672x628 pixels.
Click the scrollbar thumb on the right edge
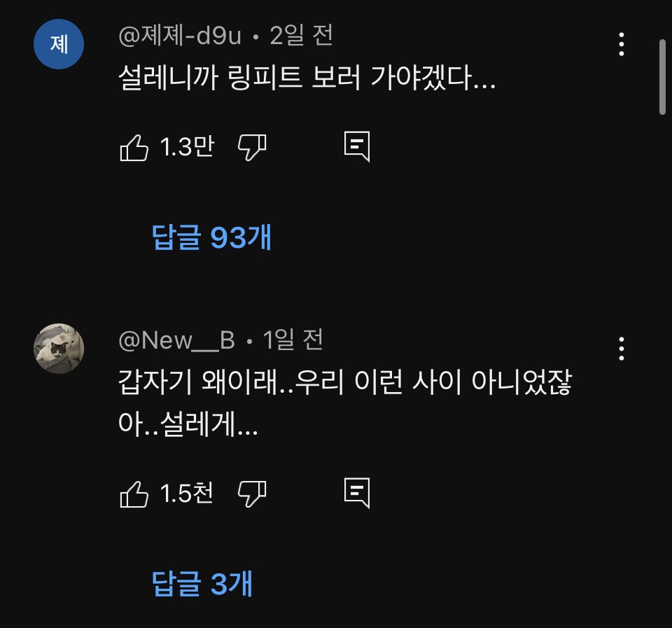pyautogui.click(x=662, y=77)
